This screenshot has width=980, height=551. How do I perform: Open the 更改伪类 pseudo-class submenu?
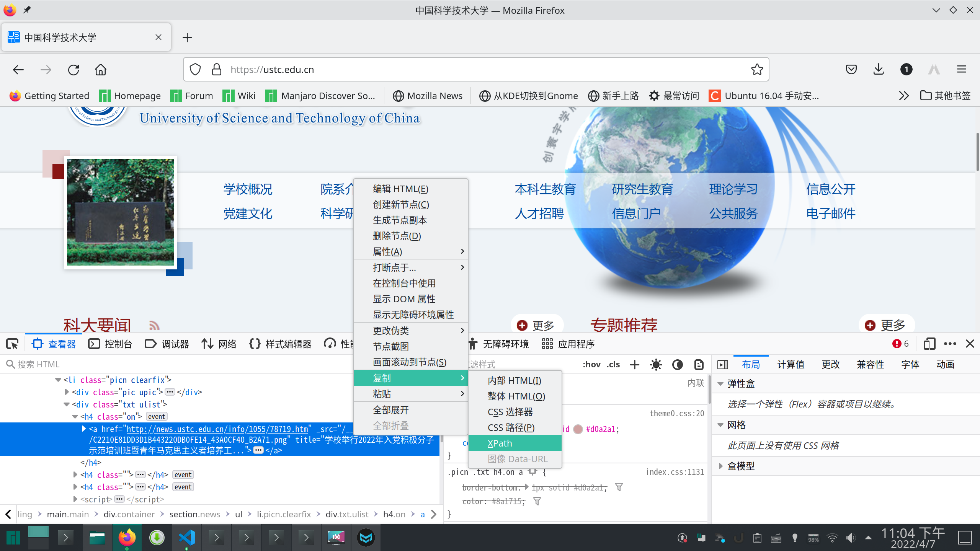tap(410, 330)
